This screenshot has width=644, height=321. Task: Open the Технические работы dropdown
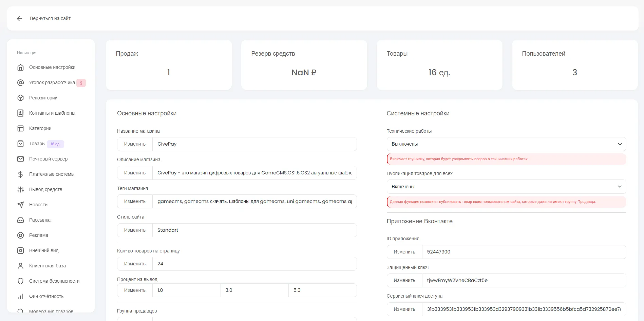click(x=506, y=144)
